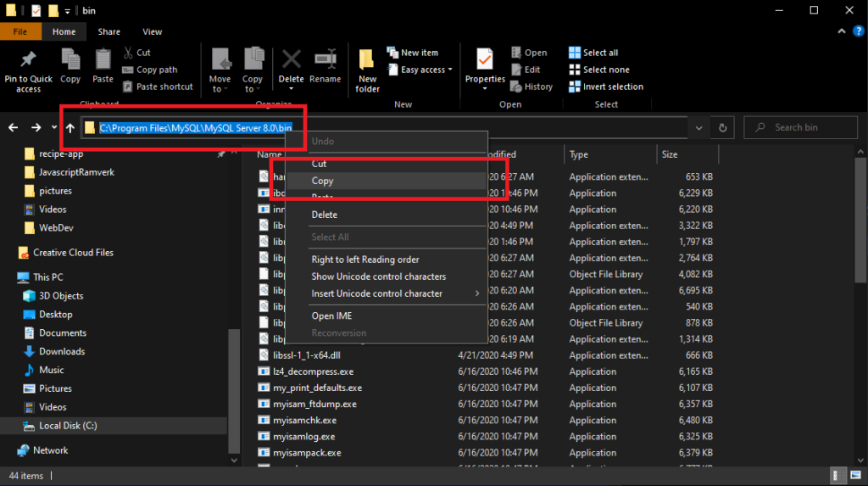The image size is (868, 486).
Task: Click Copy path in the ribbon
Action: pyautogui.click(x=150, y=70)
